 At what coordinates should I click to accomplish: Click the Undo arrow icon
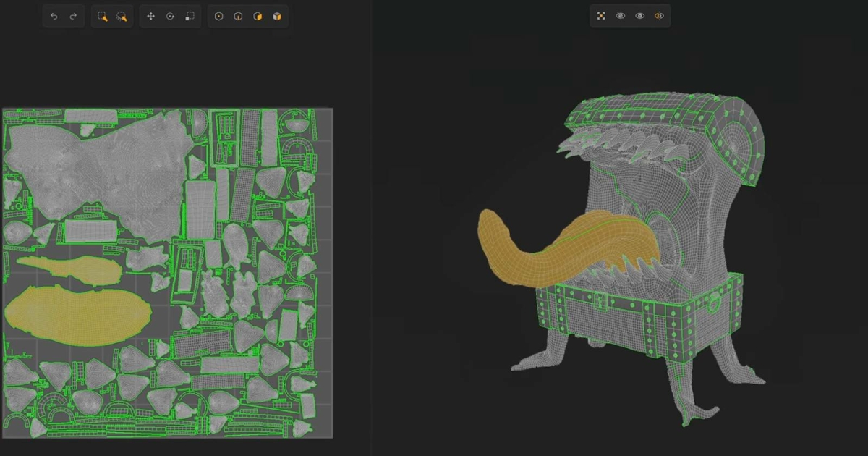point(54,16)
